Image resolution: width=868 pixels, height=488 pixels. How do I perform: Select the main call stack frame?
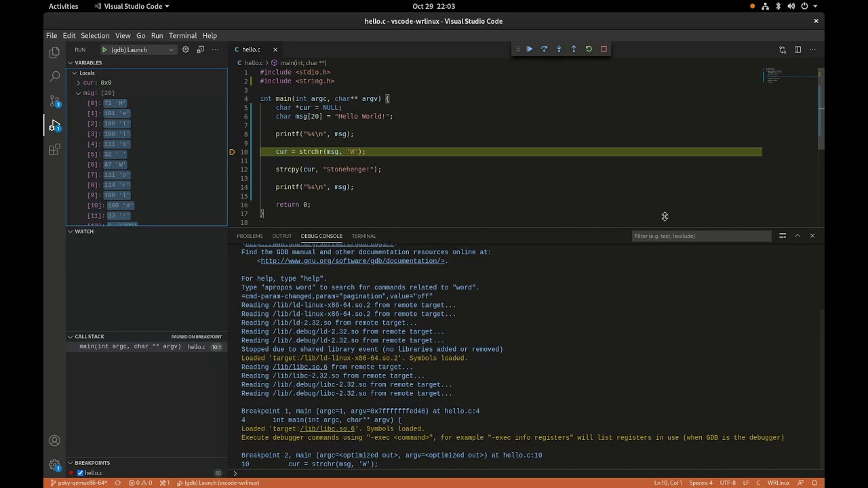click(146, 346)
